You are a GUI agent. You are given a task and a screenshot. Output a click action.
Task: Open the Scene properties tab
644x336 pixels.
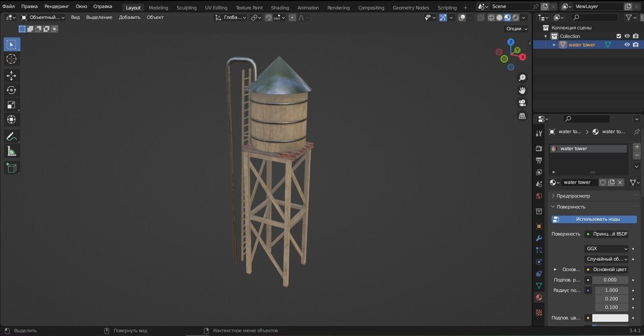coord(539,184)
